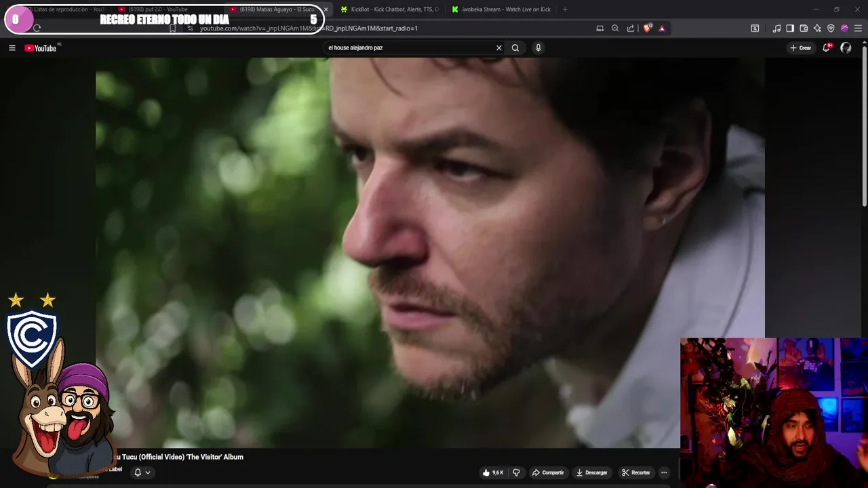Expand the subscription notification bell dropdown
This screenshot has width=868, height=488.
click(x=142, y=472)
